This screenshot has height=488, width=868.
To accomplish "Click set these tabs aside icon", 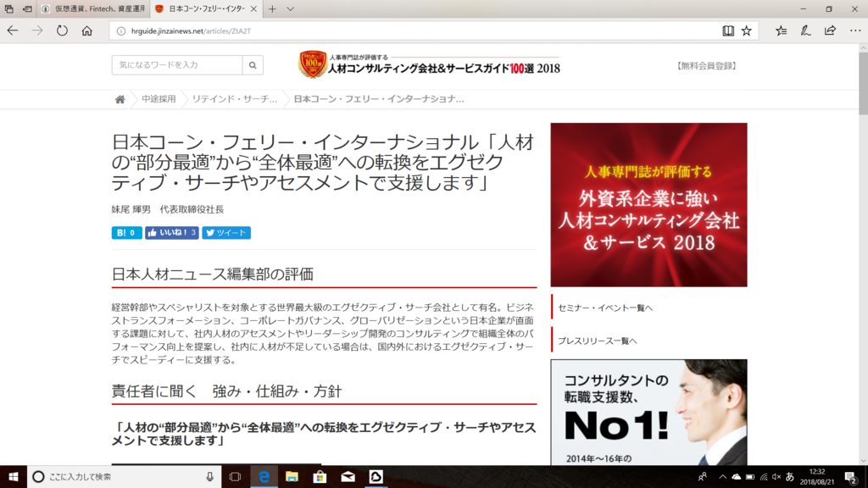I will coord(27,8).
